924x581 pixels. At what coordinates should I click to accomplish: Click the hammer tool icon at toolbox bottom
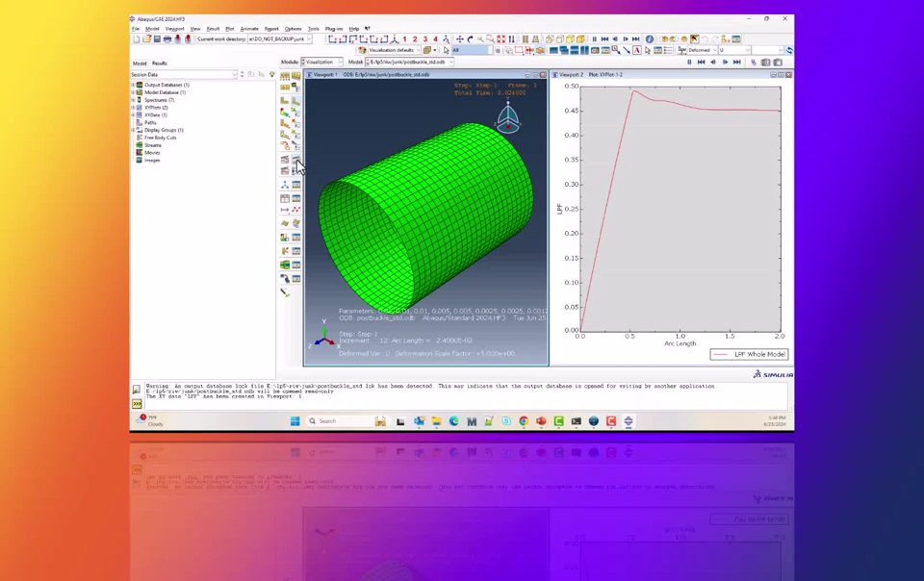285,292
